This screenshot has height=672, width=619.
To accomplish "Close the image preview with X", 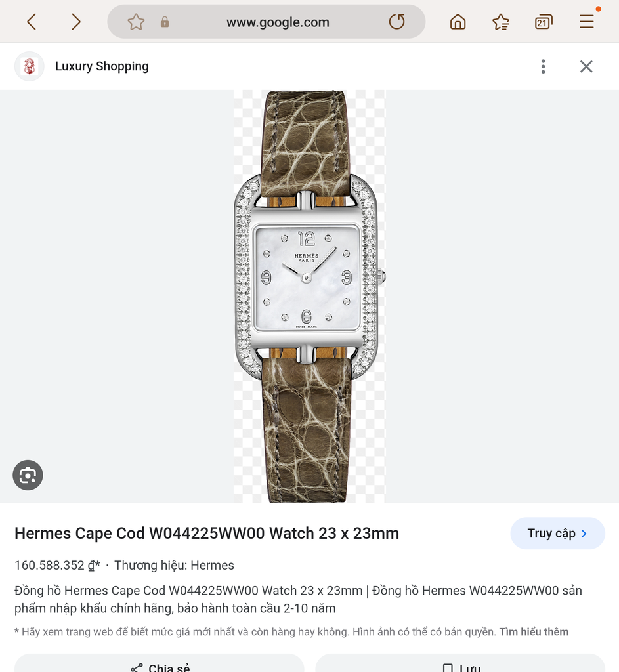I will coord(586,66).
